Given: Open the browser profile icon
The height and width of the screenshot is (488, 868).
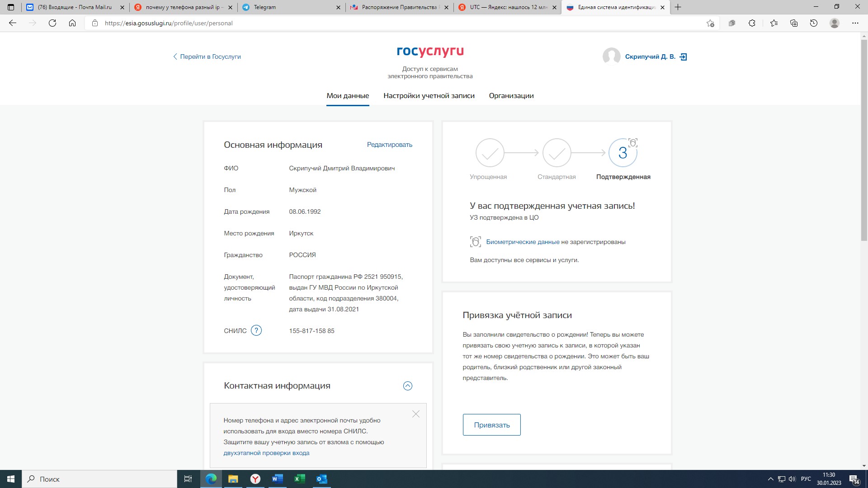Looking at the screenshot, I should 835,23.
